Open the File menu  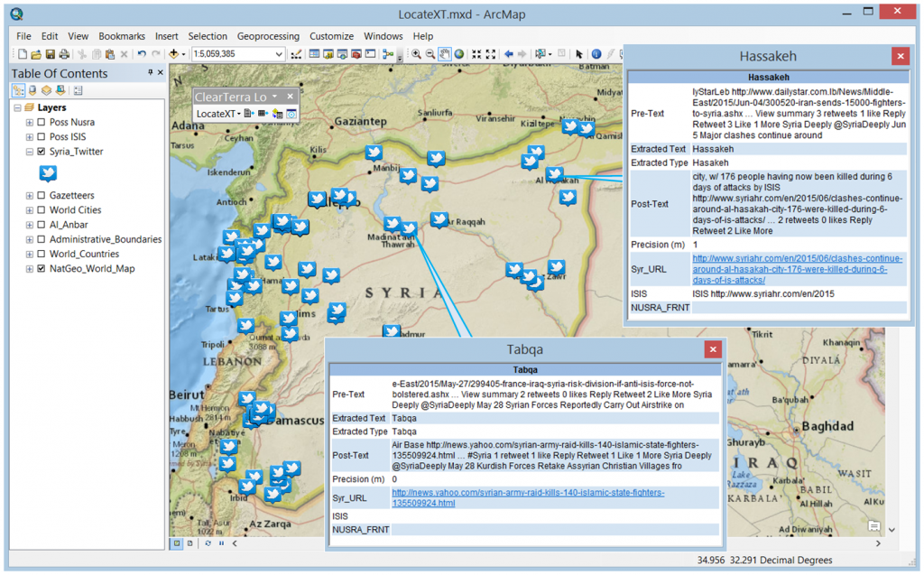[x=23, y=36]
